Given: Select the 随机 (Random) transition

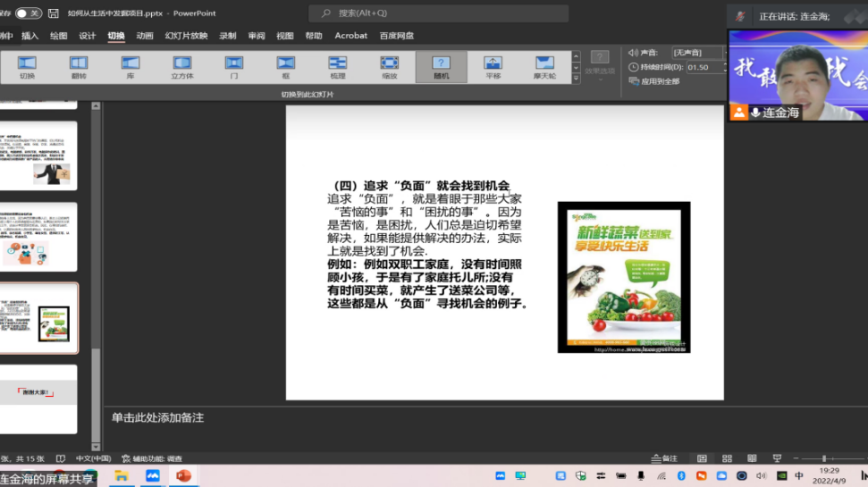Looking at the screenshot, I should [441, 66].
